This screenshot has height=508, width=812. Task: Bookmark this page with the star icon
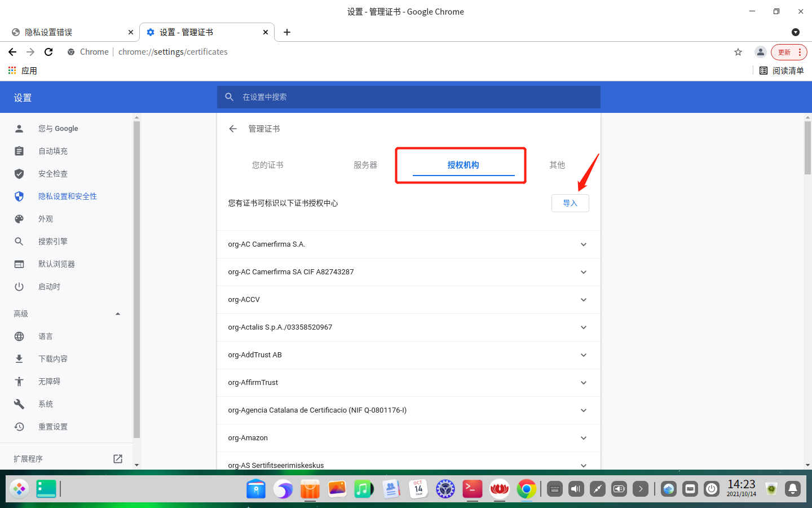pos(738,52)
